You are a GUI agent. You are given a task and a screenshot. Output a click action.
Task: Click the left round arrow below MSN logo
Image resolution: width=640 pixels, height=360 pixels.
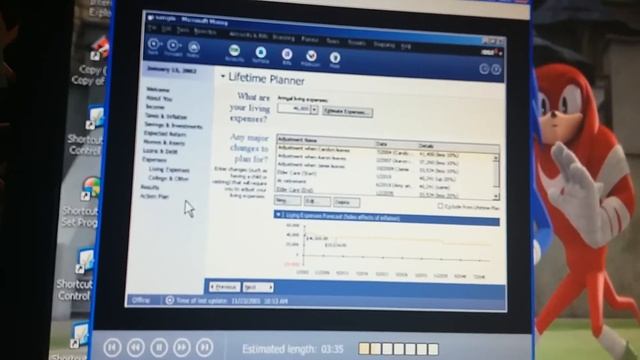coord(484,69)
